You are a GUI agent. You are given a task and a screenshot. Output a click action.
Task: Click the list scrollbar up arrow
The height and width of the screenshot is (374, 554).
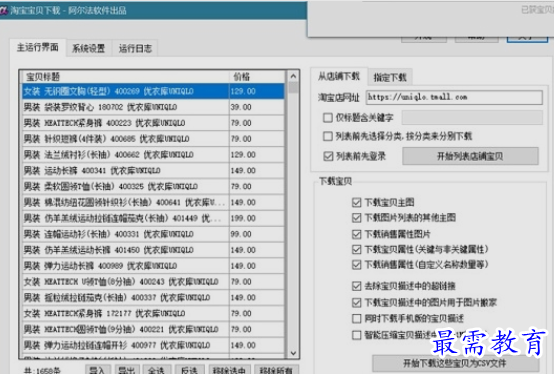(293, 76)
